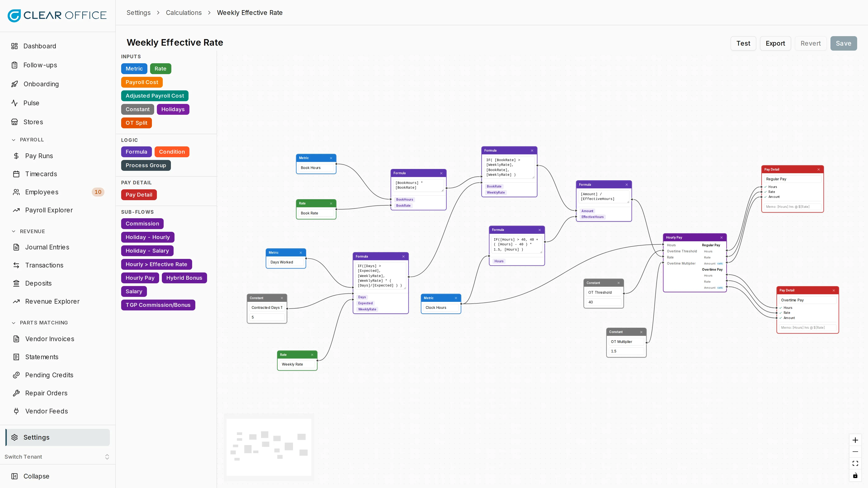The width and height of the screenshot is (868, 488).
Task: Select the orange OT Split chip
Action: 137,123
